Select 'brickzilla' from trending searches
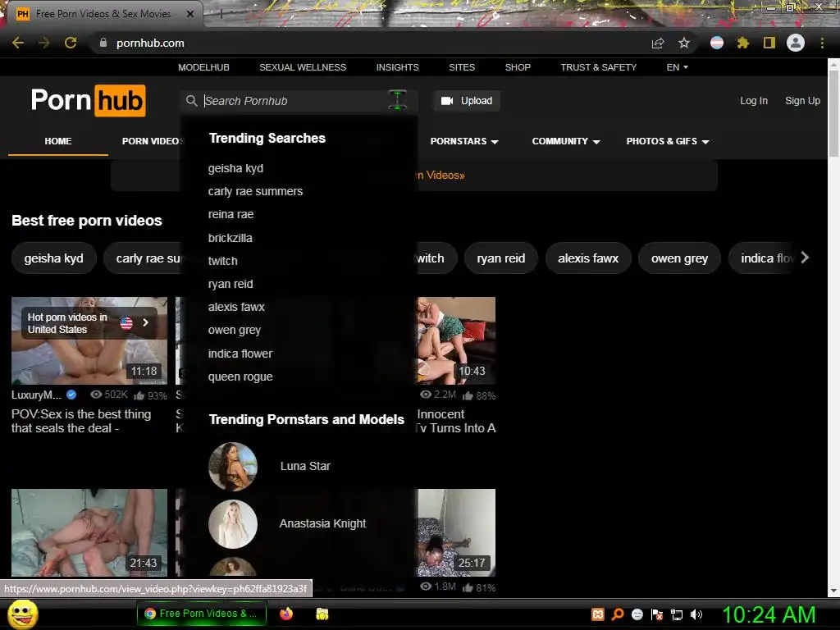Image resolution: width=840 pixels, height=630 pixels. tap(231, 238)
